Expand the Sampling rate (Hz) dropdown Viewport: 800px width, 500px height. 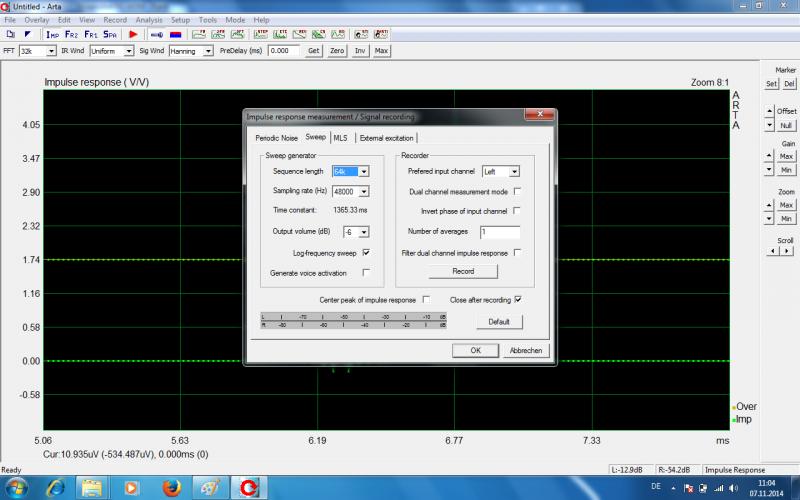pyautogui.click(x=364, y=191)
